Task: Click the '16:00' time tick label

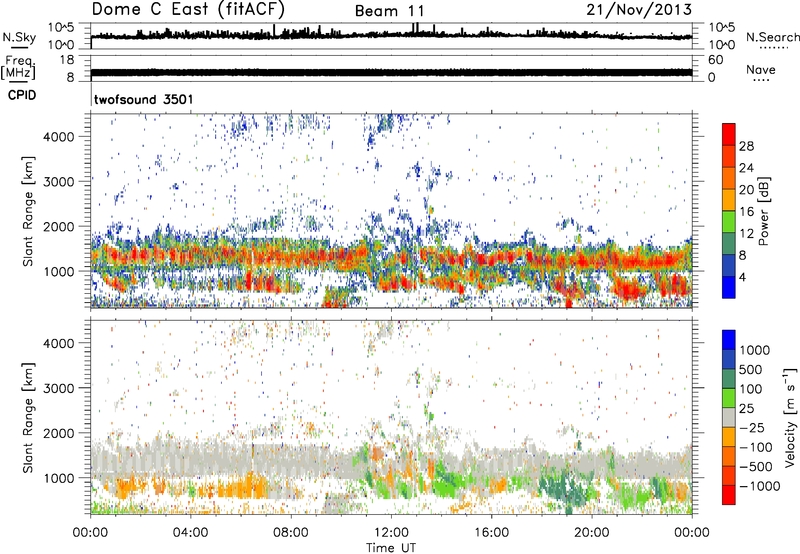Action: [x=491, y=533]
